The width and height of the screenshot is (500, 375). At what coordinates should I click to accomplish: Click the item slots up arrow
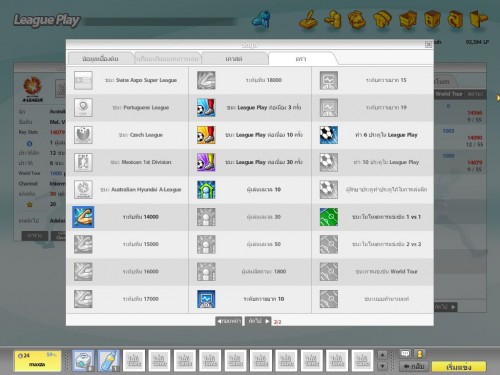[x=383, y=355]
